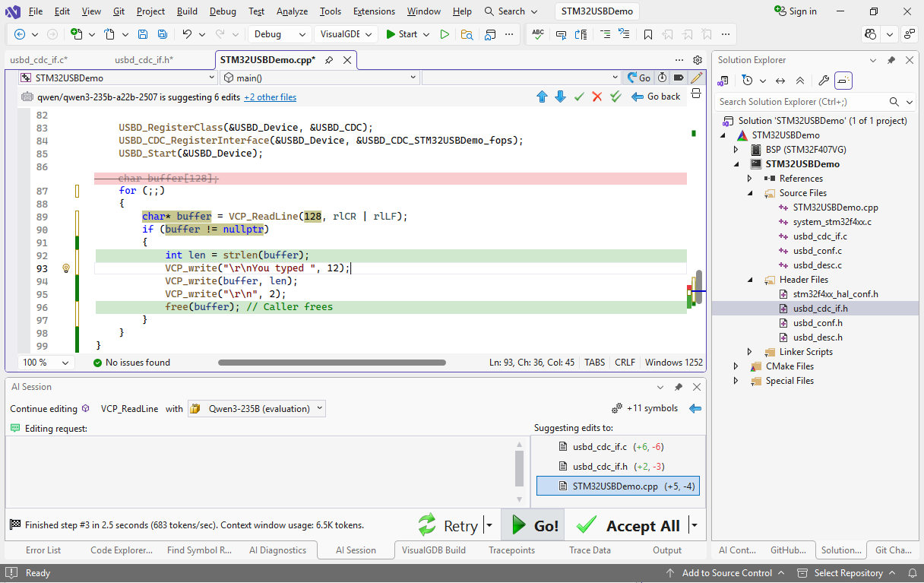Image resolution: width=924 pixels, height=583 pixels.
Task: Open the Analyze menu
Action: (292, 11)
